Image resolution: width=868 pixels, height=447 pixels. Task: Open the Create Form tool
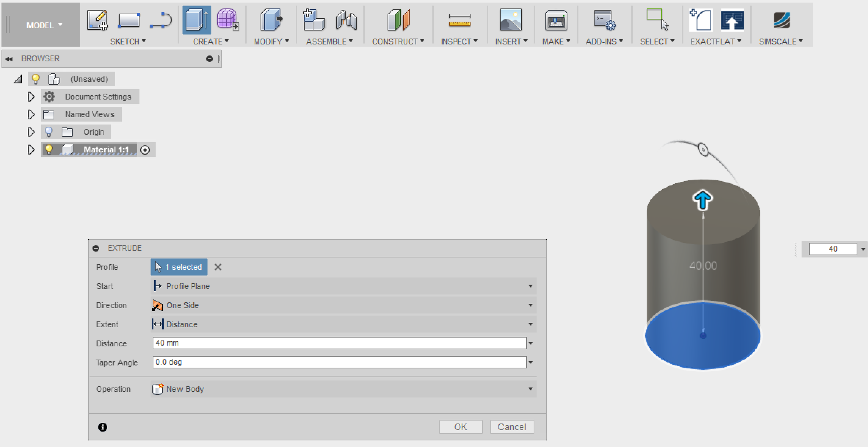pyautogui.click(x=228, y=20)
